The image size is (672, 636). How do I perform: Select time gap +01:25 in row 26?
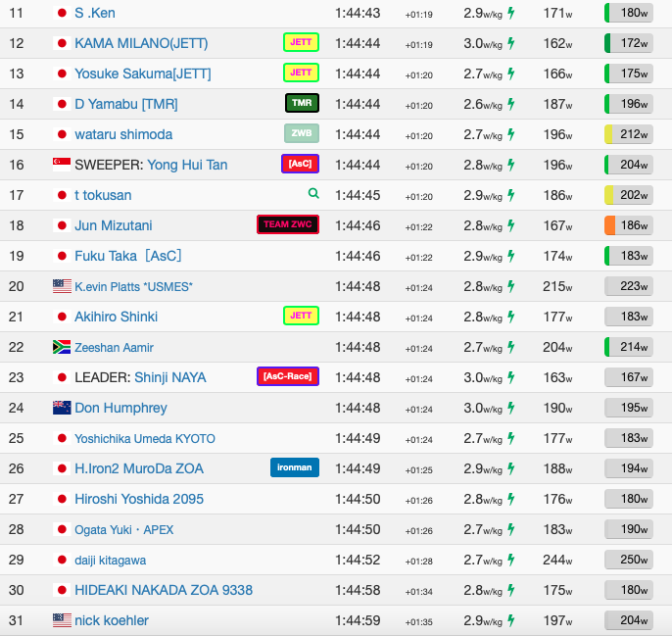[418, 470]
